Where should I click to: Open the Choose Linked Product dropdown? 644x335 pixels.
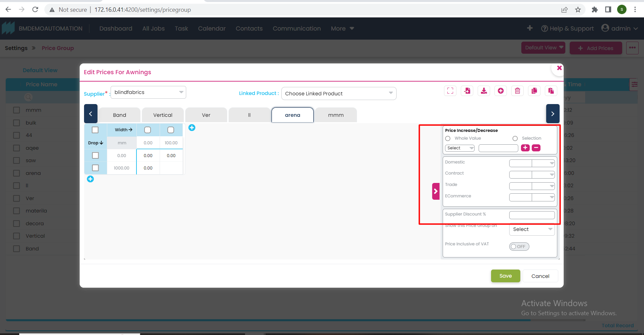tap(338, 94)
